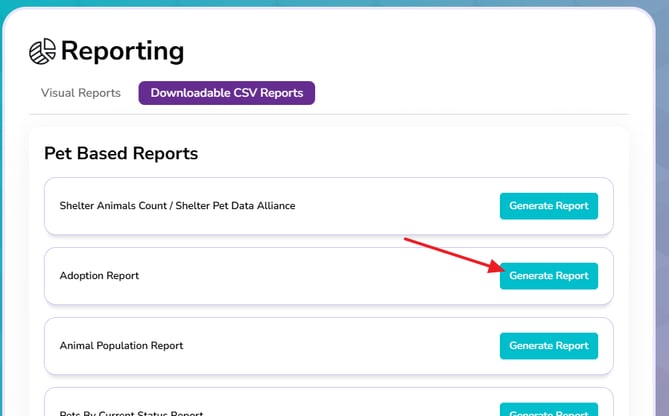Click empty space in Animal Population row
This screenshot has width=669, height=416.
pyautogui.click(x=341, y=346)
